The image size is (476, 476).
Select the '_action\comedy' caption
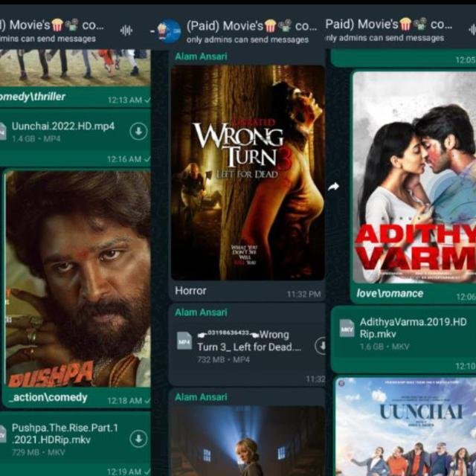pos(48,397)
